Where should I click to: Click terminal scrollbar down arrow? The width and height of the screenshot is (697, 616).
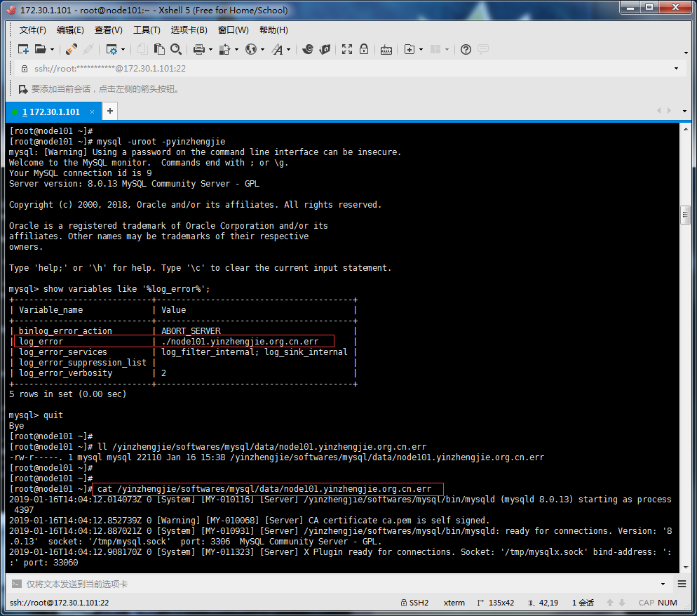point(685,568)
